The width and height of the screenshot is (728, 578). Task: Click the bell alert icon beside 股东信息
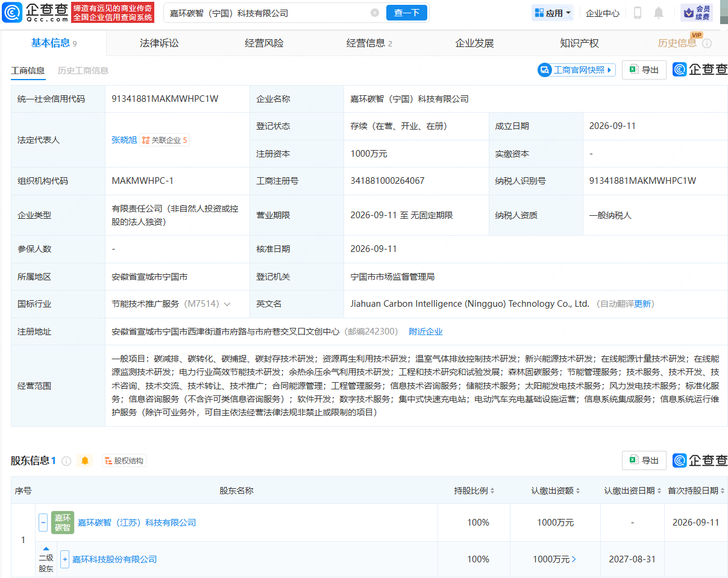pyautogui.click(x=85, y=461)
